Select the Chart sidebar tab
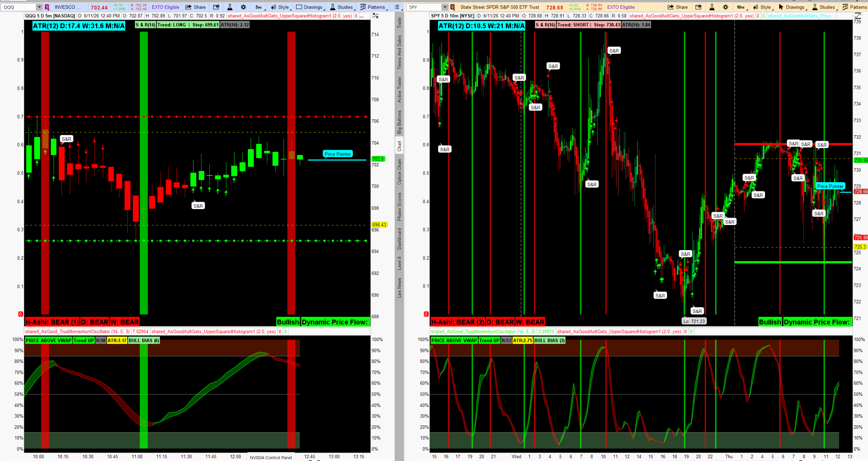This screenshot has height=461, width=868. click(x=399, y=146)
